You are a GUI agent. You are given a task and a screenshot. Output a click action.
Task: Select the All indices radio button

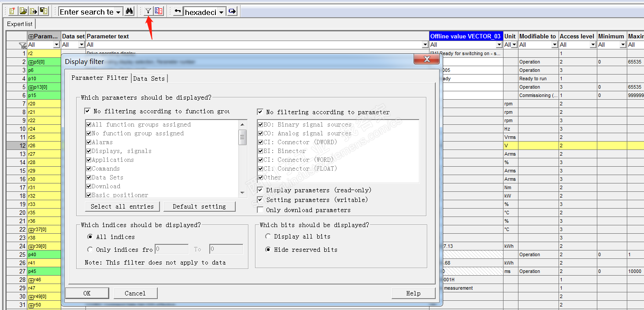click(x=90, y=237)
